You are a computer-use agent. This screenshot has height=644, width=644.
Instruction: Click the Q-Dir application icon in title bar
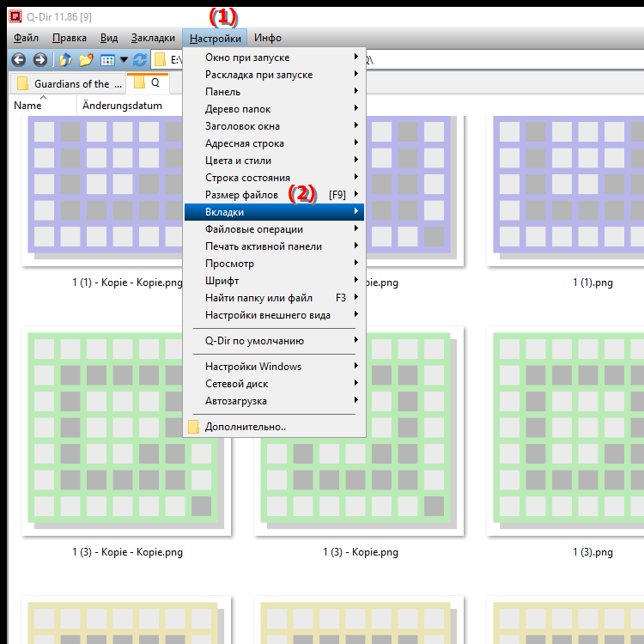point(15,16)
